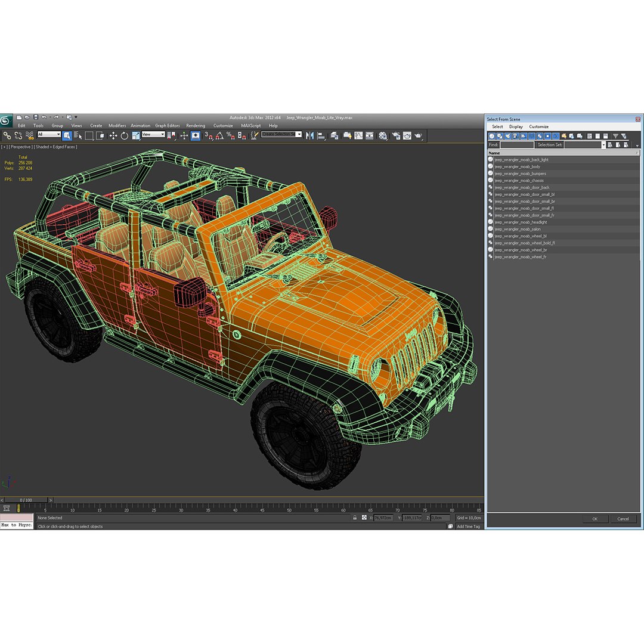Click the Select and Manipulate tool
644x644 pixels.
(184, 135)
